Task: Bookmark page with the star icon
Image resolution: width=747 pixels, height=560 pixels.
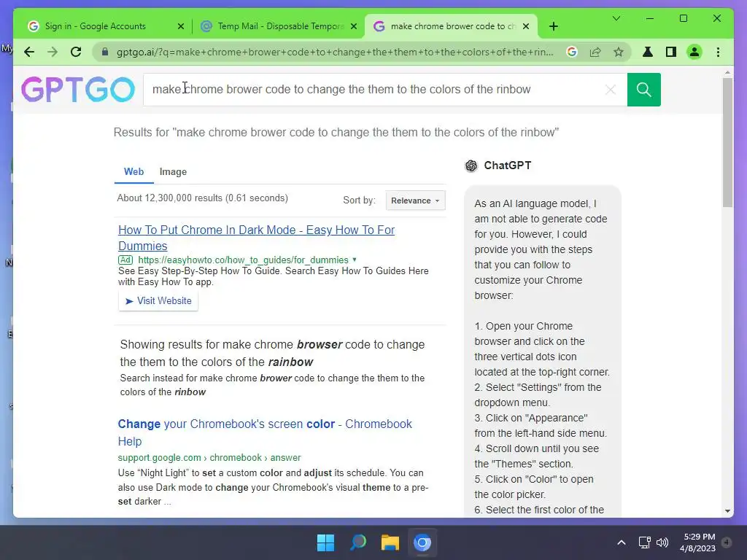Action: 619,52
